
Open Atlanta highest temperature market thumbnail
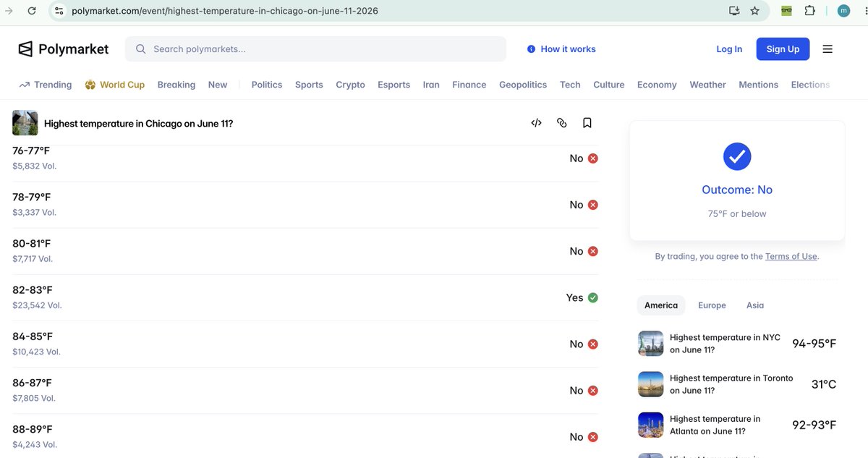click(650, 425)
